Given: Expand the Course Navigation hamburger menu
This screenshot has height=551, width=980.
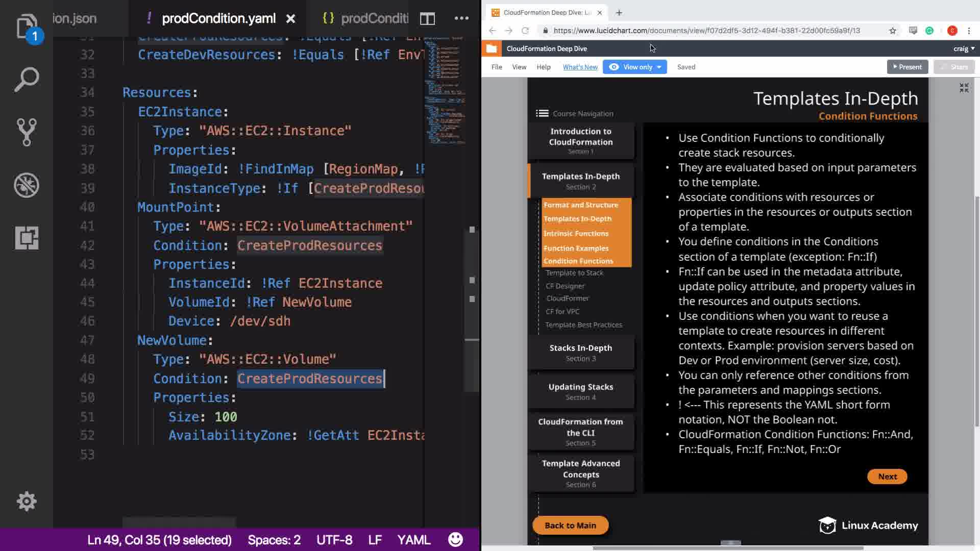Looking at the screenshot, I should [x=542, y=113].
